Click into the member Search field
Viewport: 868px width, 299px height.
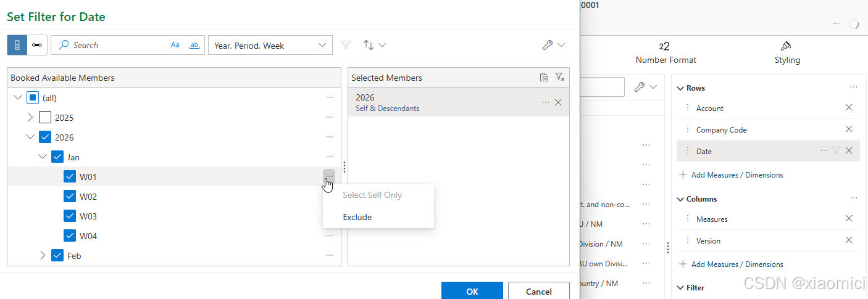click(117, 45)
